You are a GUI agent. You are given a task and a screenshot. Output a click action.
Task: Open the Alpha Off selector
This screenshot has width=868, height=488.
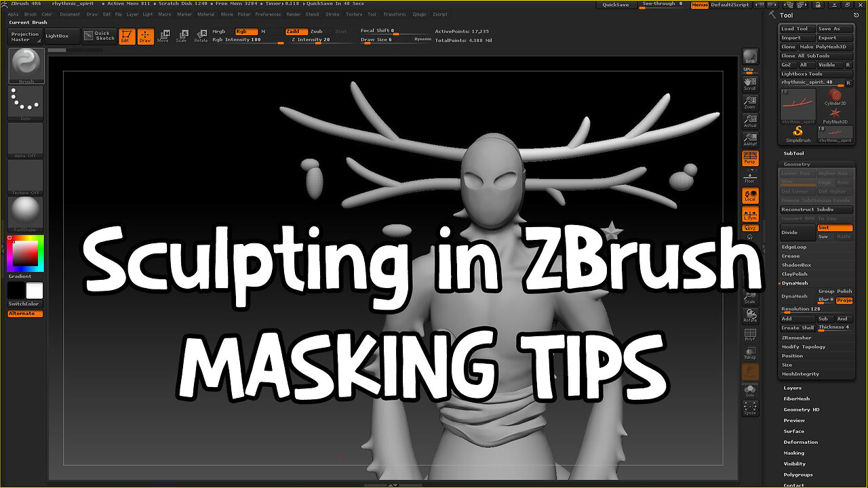[26, 140]
